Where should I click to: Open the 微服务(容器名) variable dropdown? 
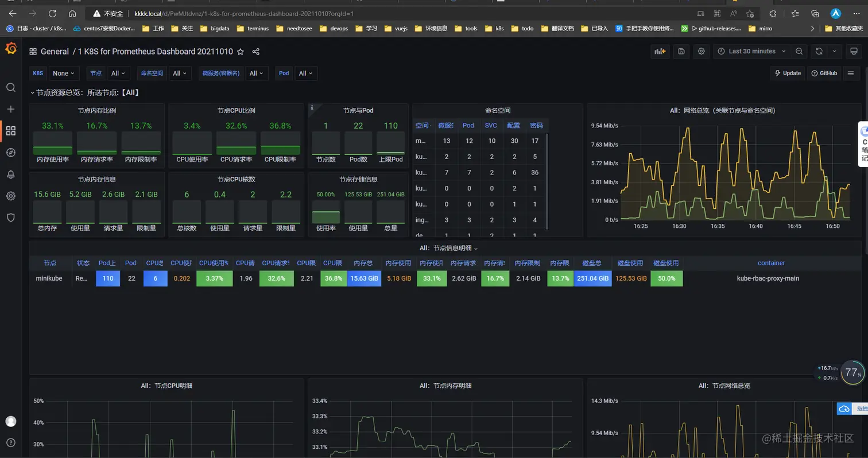[x=257, y=73]
